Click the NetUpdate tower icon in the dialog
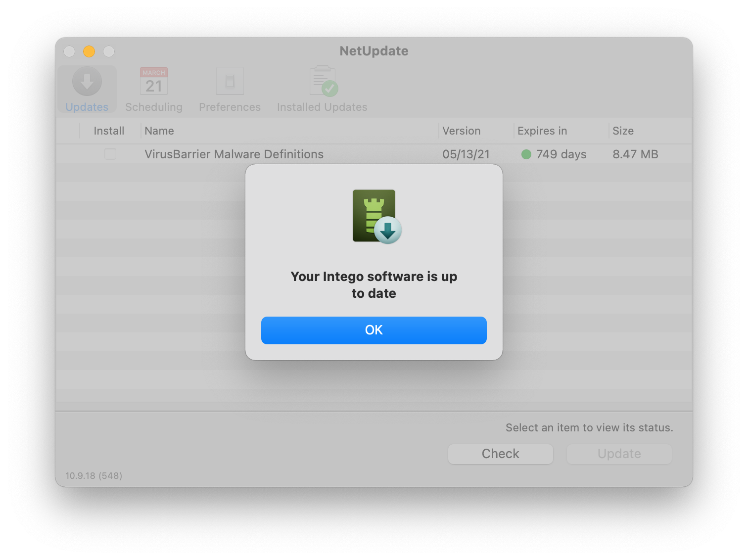 pyautogui.click(x=377, y=217)
